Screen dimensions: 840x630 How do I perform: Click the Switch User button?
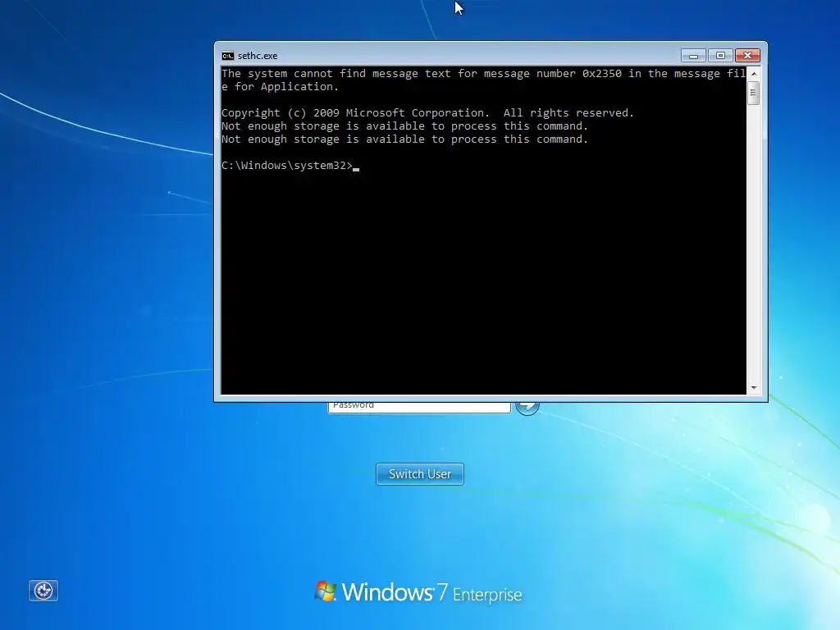point(420,474)
